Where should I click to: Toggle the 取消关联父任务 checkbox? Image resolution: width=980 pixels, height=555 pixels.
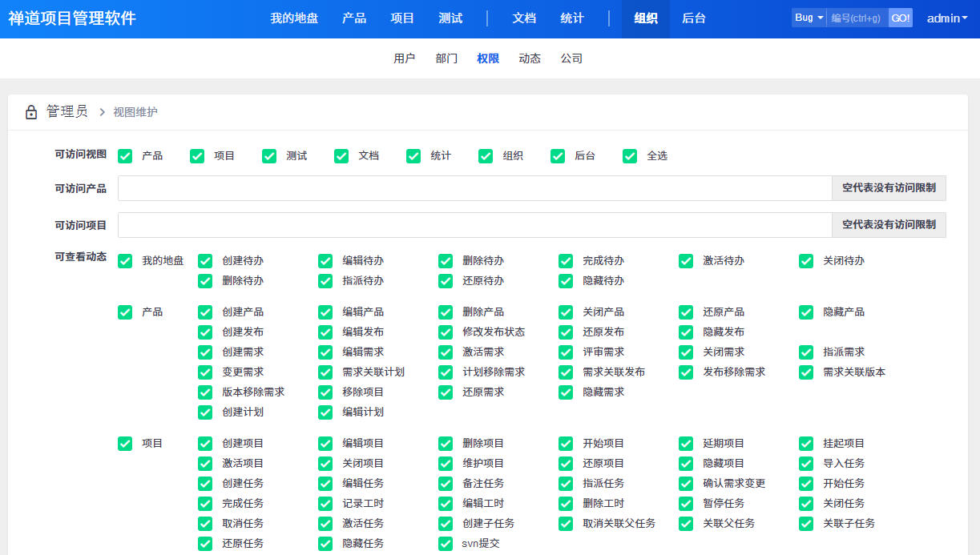click(x=566, y=524)
